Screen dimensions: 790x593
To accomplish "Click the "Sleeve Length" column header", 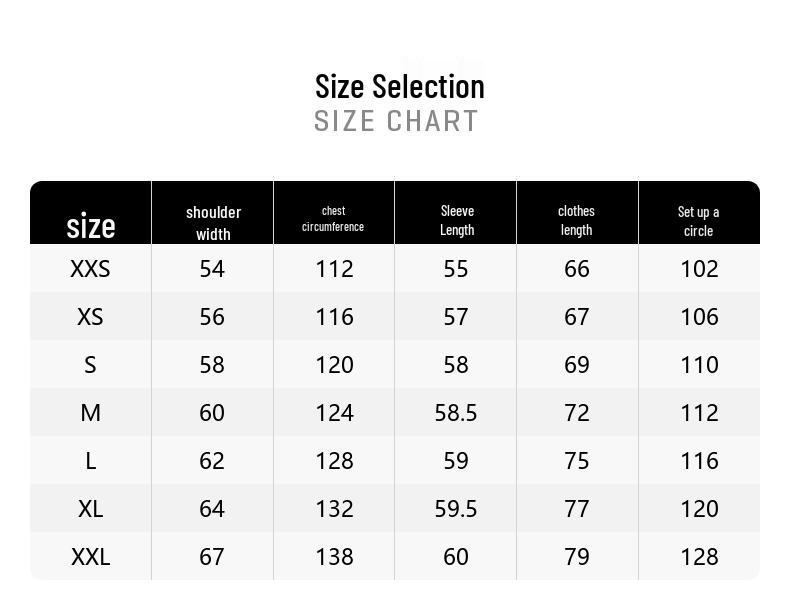I will coord(456,220).
